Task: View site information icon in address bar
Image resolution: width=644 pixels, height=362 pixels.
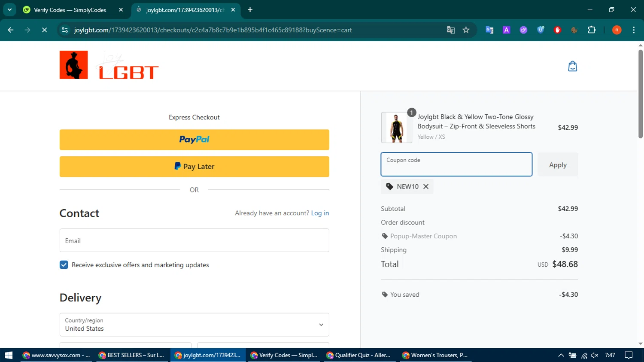Action: tap(65, 30)
